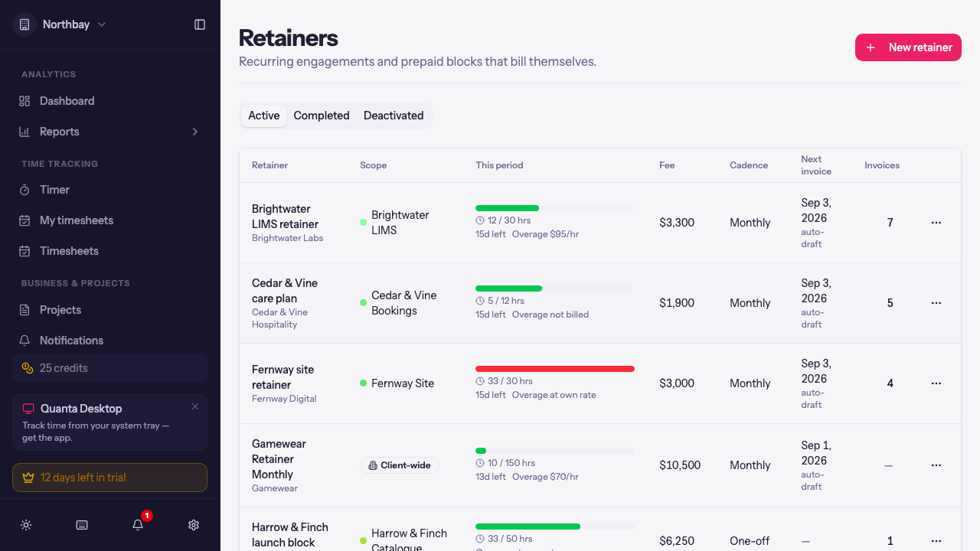This screenshot has width=980, height=551.
Task: Click the Northbay building logo icon
Action: pos(24,24)
